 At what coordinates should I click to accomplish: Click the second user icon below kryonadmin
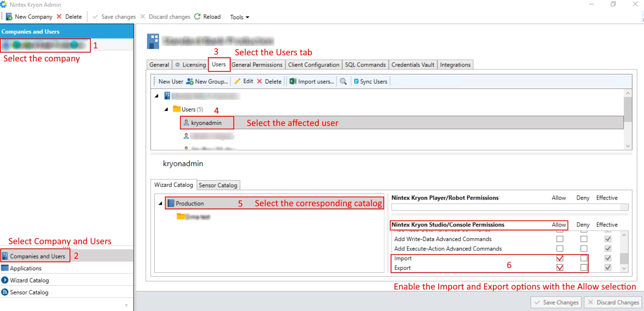186,136
